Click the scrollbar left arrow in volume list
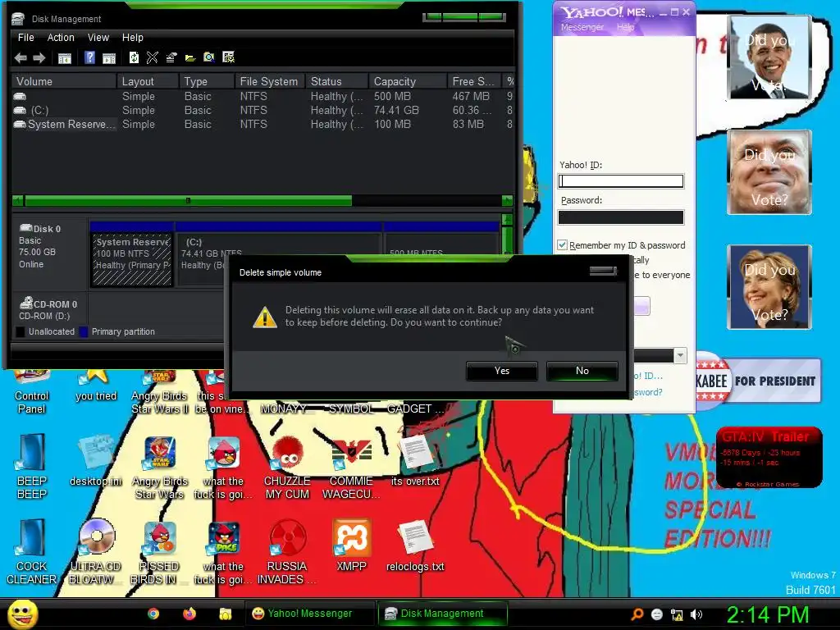Screen dimensions: 840x630 [18, 201]
